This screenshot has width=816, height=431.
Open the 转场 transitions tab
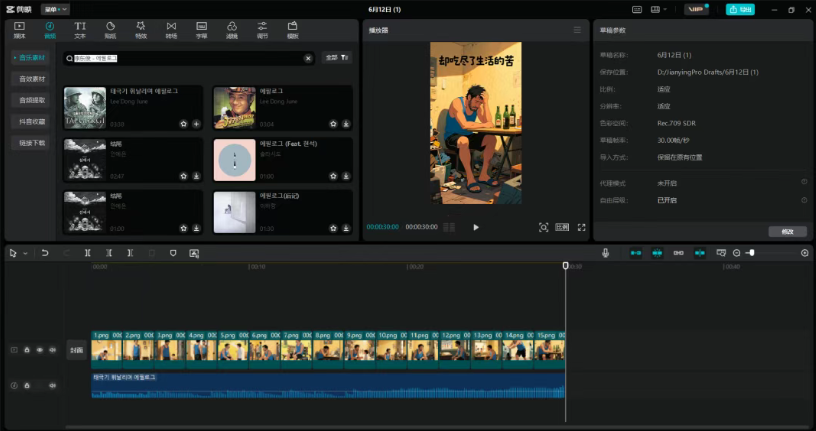click(x=171, y=30)
